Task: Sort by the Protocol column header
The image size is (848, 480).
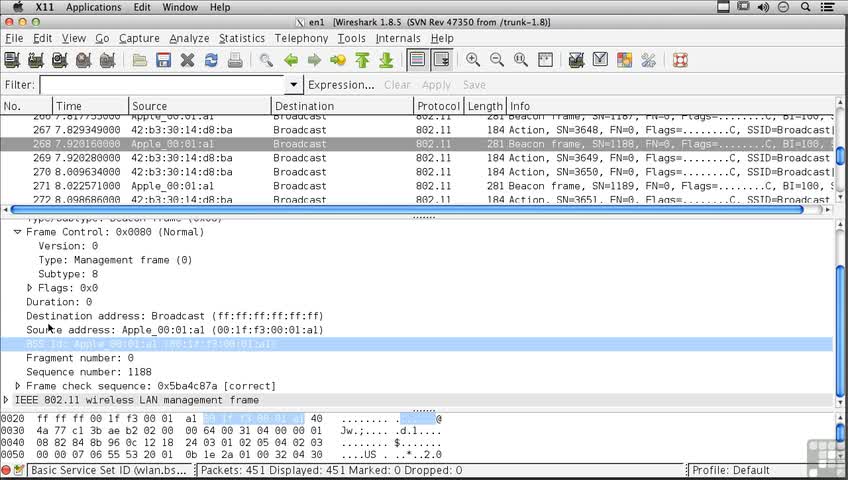Action: click(438, 106)
